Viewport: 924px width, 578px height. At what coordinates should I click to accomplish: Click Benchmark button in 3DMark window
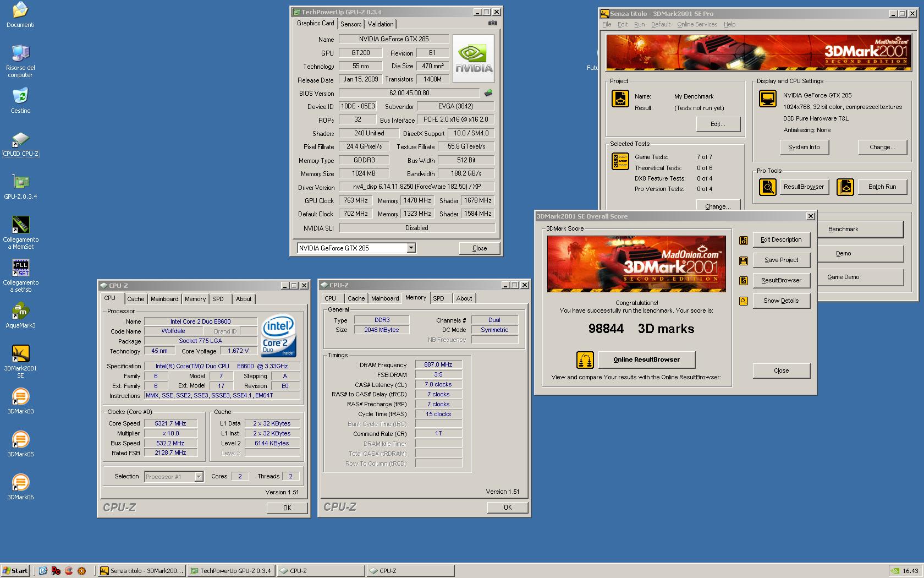860,230
